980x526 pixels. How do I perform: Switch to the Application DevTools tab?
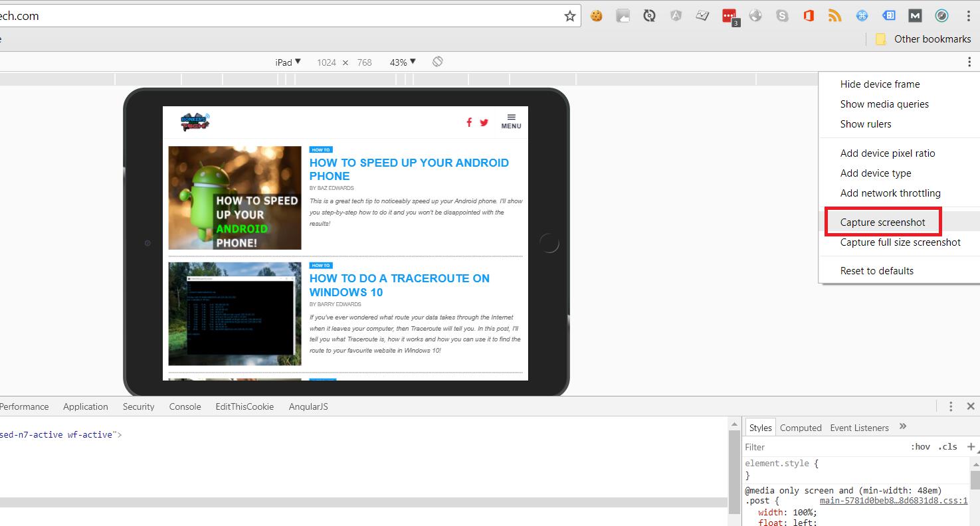point(85,406)
